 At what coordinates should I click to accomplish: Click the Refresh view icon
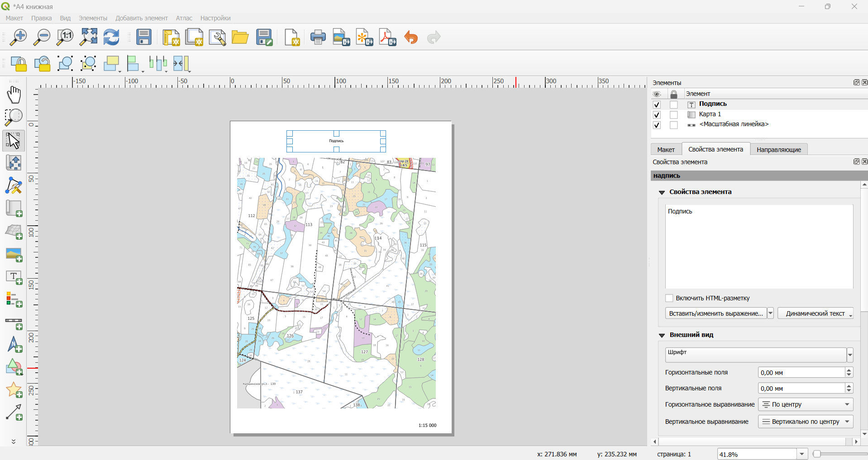(x=111, y=38)
